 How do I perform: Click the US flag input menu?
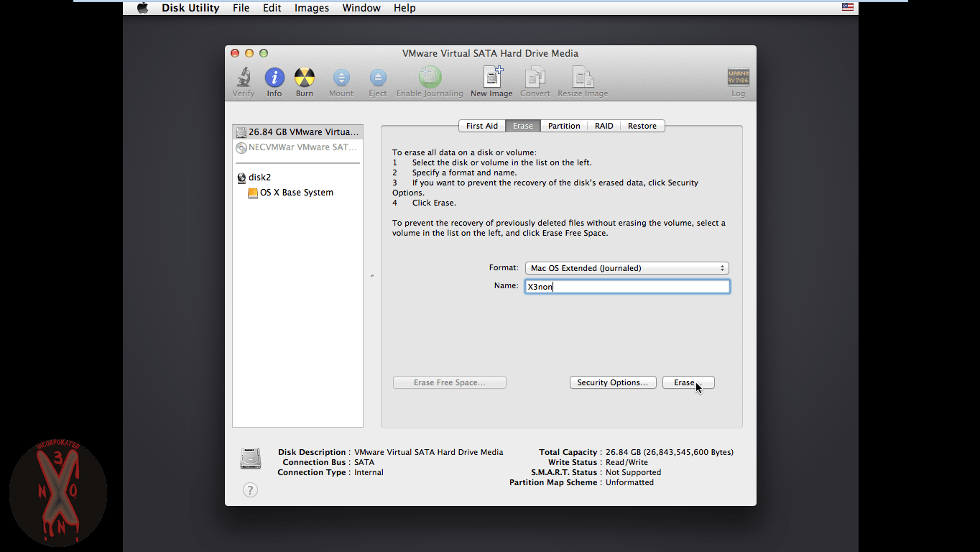tap(848, 7)
